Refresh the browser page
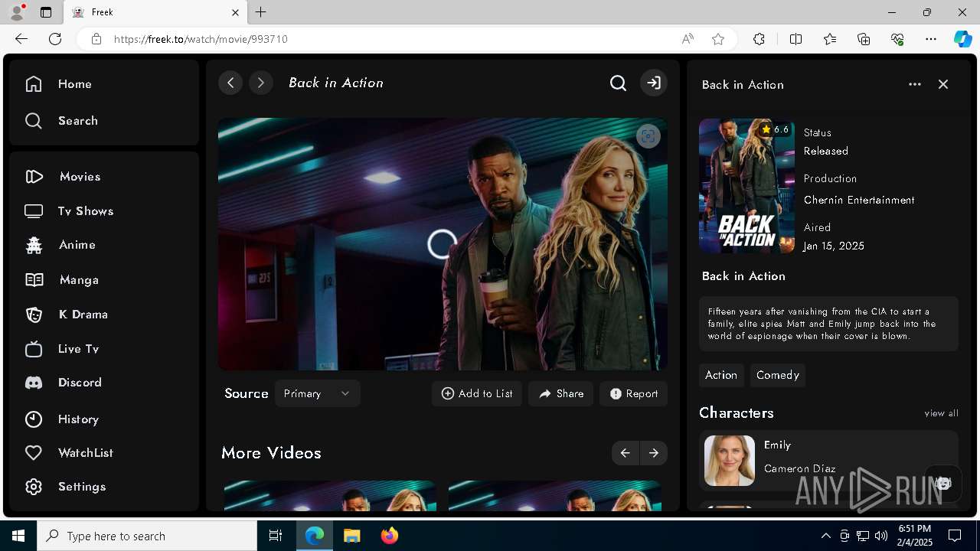 point(55,39)
